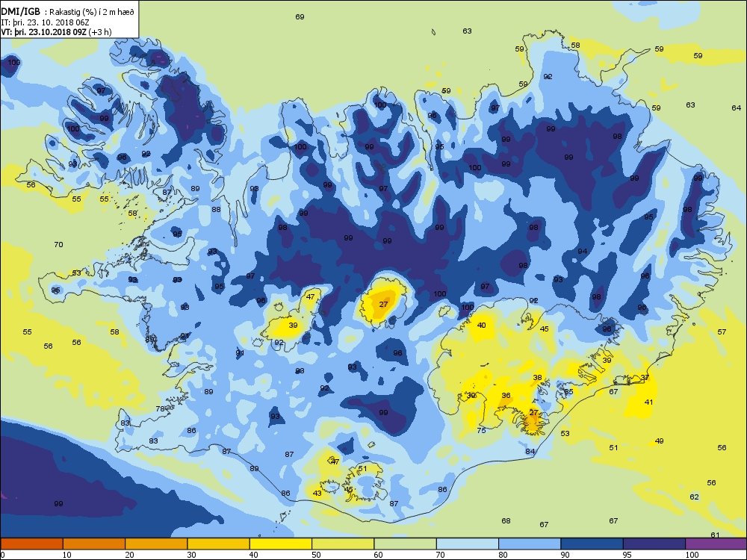Click the 'VT: þri. 23.10.2018 09Z (+3 h)' line
Viewport: 747px width, 560px height.
[x=56, y=32]
